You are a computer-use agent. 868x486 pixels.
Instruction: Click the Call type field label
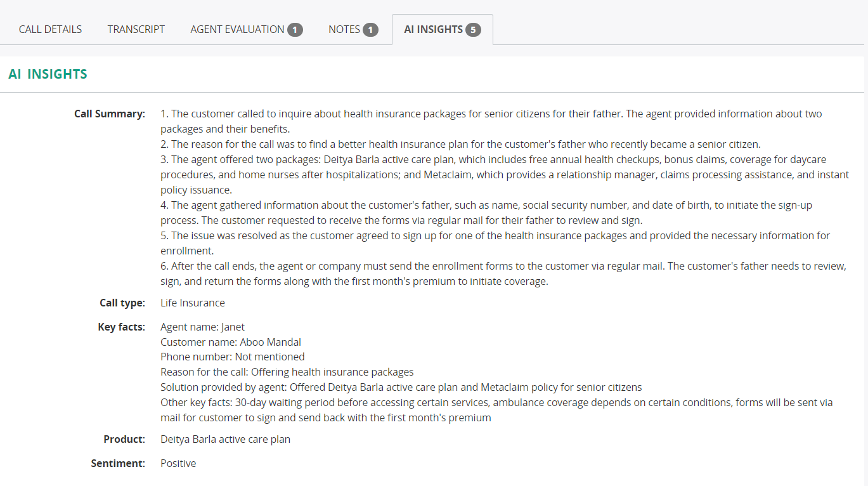(122, 303)
